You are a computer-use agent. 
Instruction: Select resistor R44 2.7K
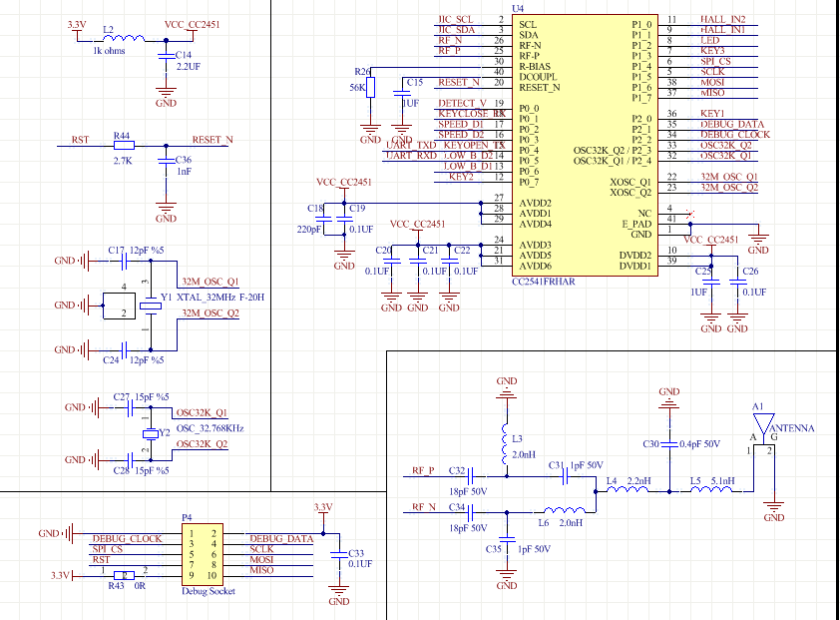[124, 146]
